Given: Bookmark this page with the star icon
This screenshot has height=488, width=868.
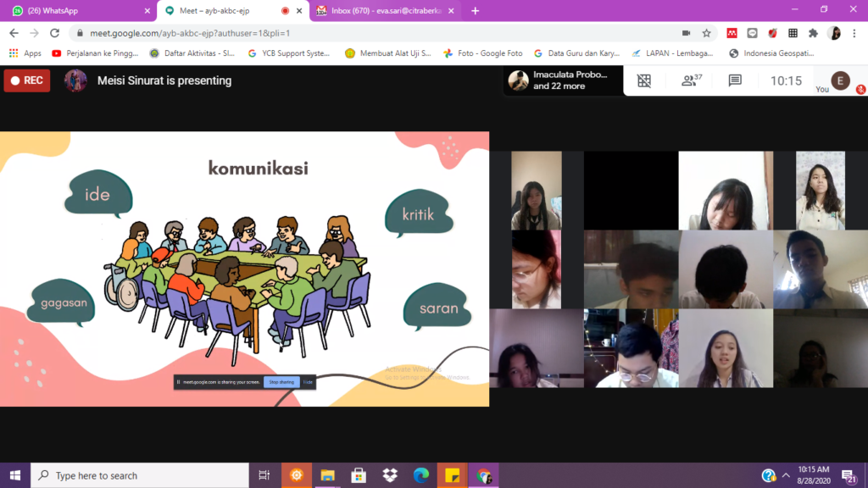Looking at the screenshot, I should (x=706, y=33).
